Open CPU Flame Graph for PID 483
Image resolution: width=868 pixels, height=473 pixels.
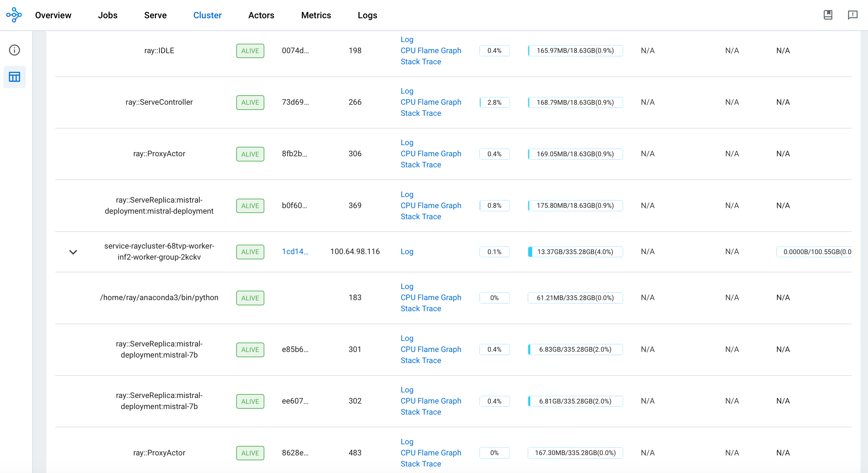[x=431, y=453]
